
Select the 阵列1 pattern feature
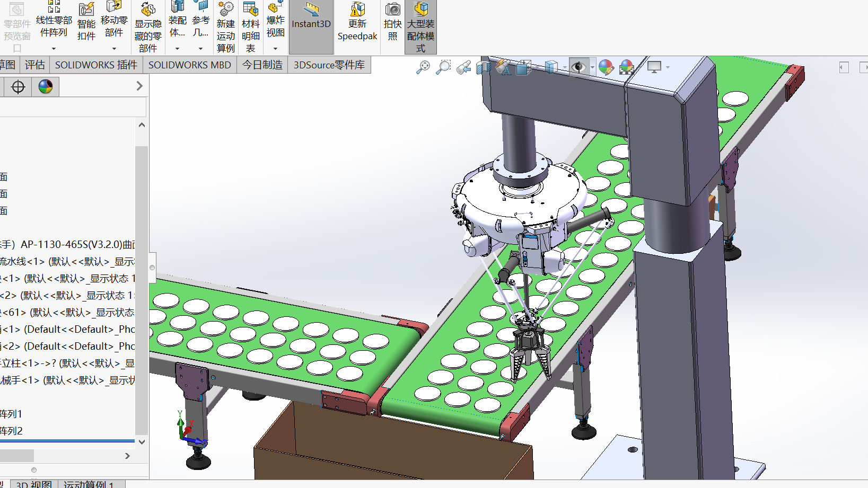point(11,414)
